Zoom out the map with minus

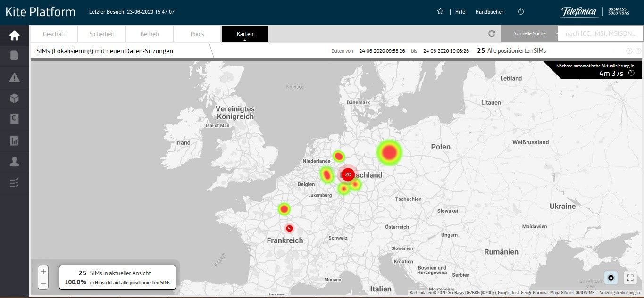(x=43, y=283)
